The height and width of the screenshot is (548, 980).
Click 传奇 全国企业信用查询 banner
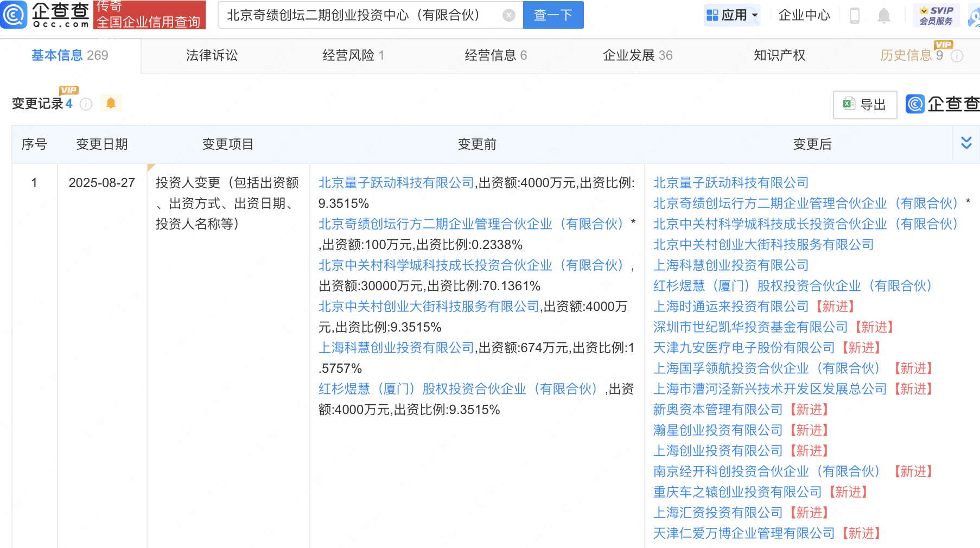(149, 15)
